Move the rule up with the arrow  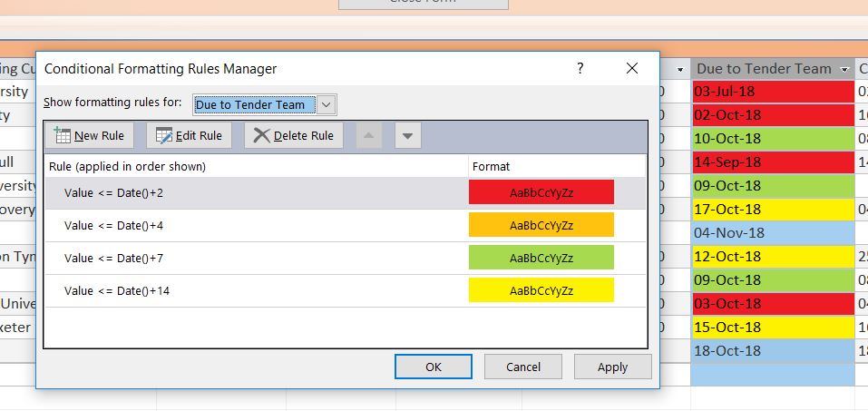click(x=369, y=136)
